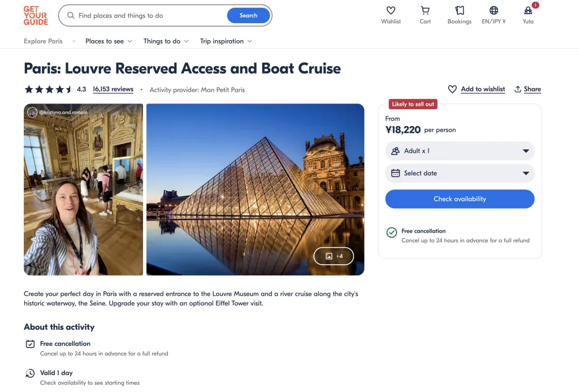Image resolution: width=579 pixels, height=392 pixels.
Task: Click the Share upload icon
Action: click(518, 89)
